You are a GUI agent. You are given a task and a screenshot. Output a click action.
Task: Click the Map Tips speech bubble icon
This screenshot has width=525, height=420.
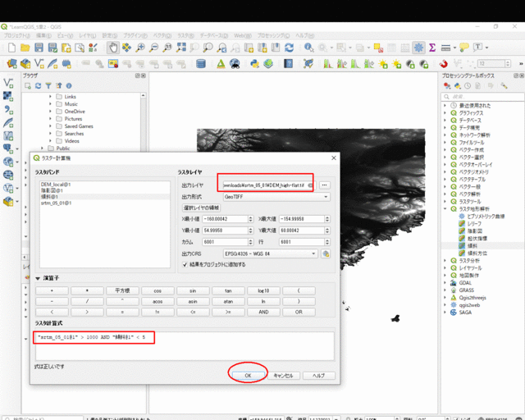point(464,48)
